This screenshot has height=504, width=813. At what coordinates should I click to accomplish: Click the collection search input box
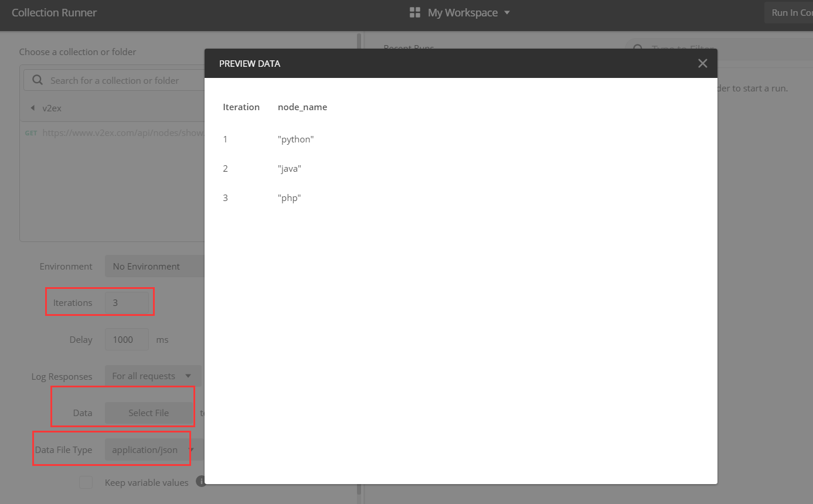coord(117,79)
